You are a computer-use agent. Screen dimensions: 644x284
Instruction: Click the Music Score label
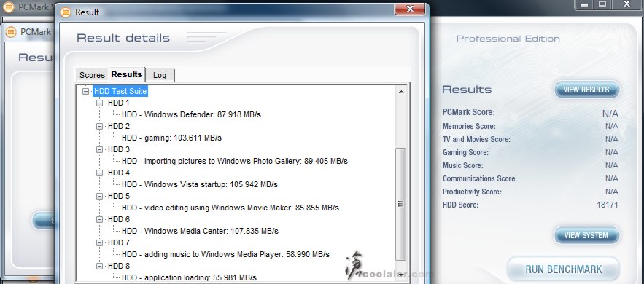tap(463, 166)
